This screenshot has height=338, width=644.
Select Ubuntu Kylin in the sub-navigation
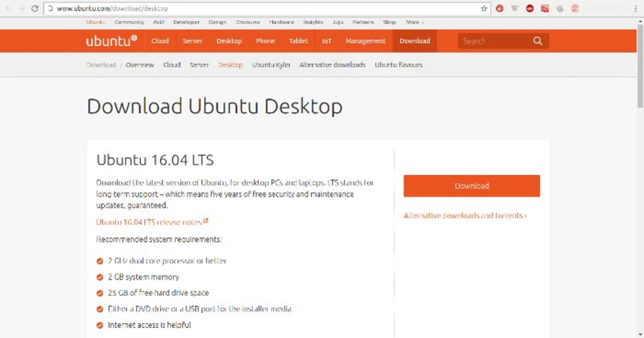(271, 65)
